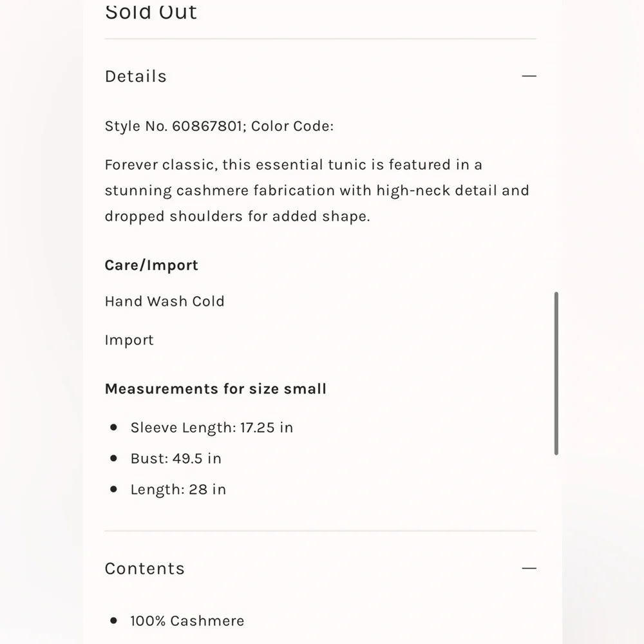The height and width of the screenshot is (644, 644).
Task: Click the Forever classic description paragraph
Action: pyautogui.click(x=317, y=191)
